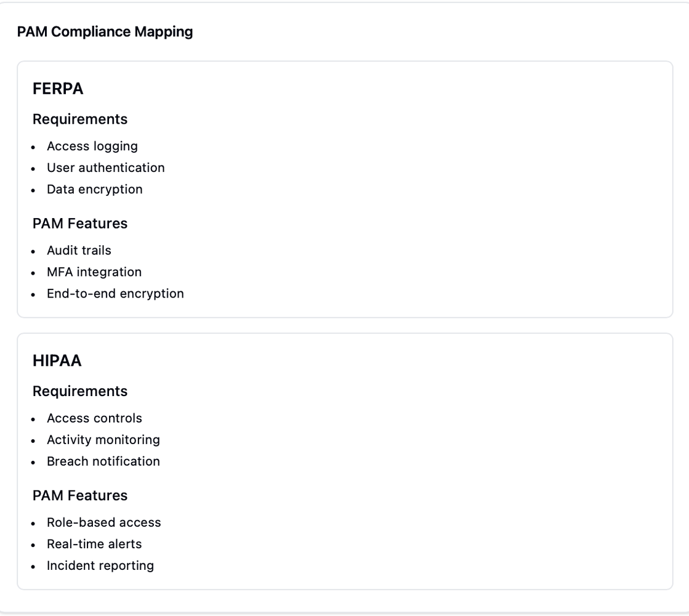Select the FERPA card heading
This screenshot has height=616, width=689.
coord(58,89)
